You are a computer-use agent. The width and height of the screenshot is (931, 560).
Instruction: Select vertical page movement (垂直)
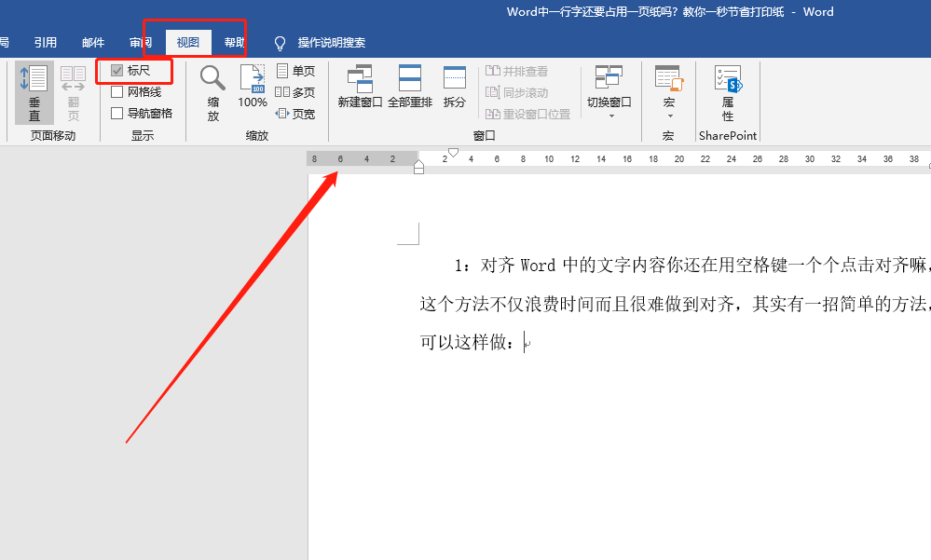[34, 90]
